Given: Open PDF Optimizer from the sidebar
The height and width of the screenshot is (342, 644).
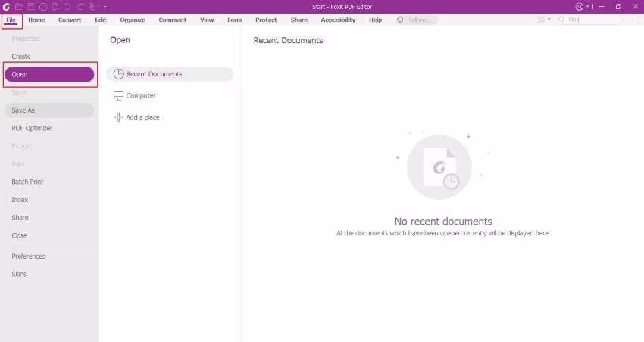Looking at the screenshot, I should pyautogui.click(x=32, y=128).
